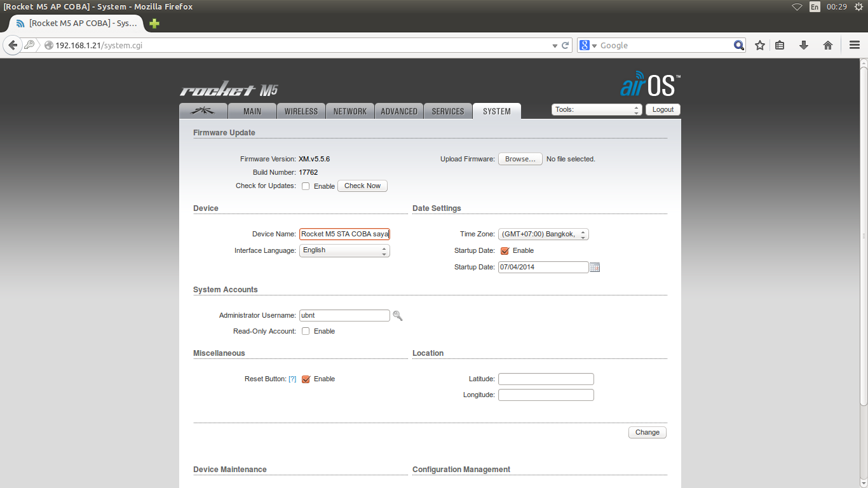Click the Logout button
The width and height of the screenshot is (868, 488).
663,109
